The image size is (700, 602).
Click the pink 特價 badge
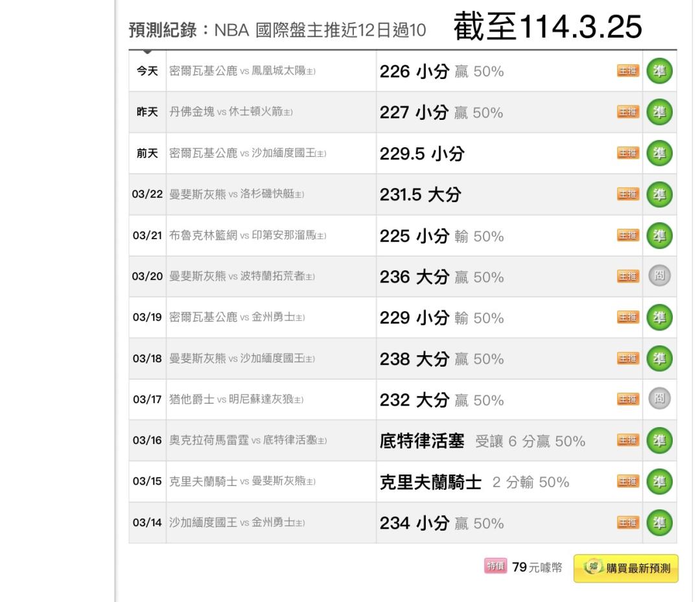pos(495,567)
